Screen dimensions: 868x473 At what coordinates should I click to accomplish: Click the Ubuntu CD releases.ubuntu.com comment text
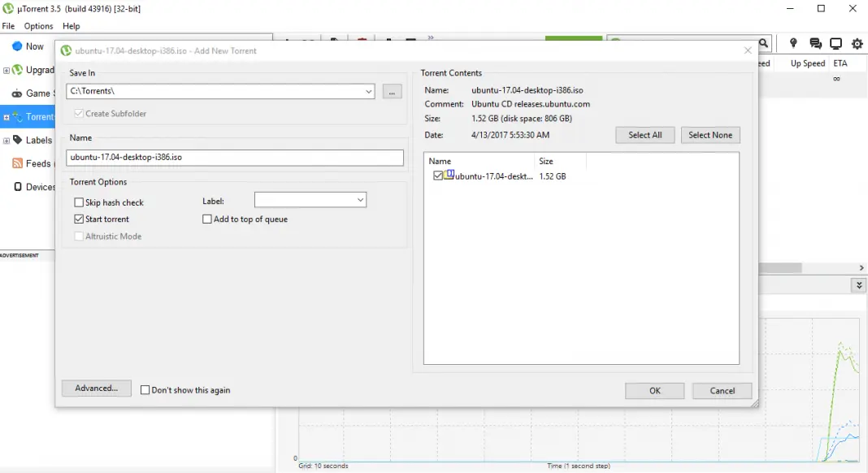[531, 104]
